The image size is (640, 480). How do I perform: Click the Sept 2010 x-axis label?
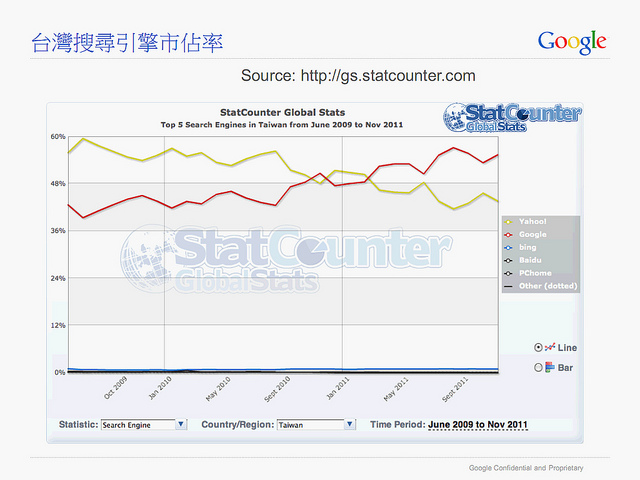click(278, 387)
